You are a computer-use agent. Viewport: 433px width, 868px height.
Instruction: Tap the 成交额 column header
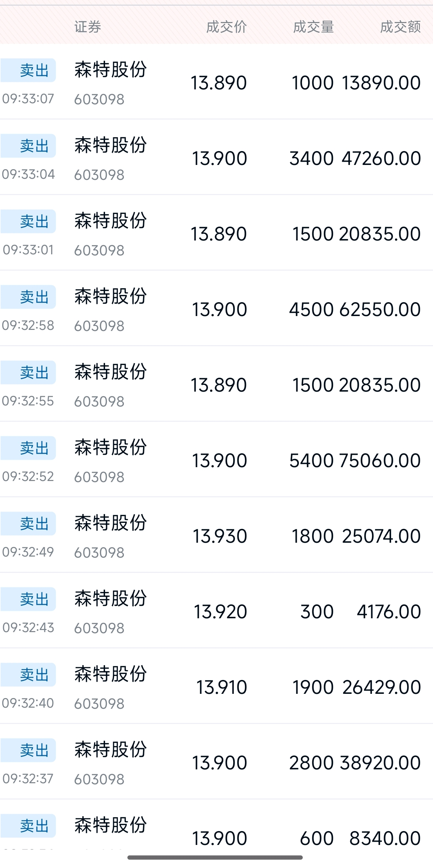(x=400, y=27)
